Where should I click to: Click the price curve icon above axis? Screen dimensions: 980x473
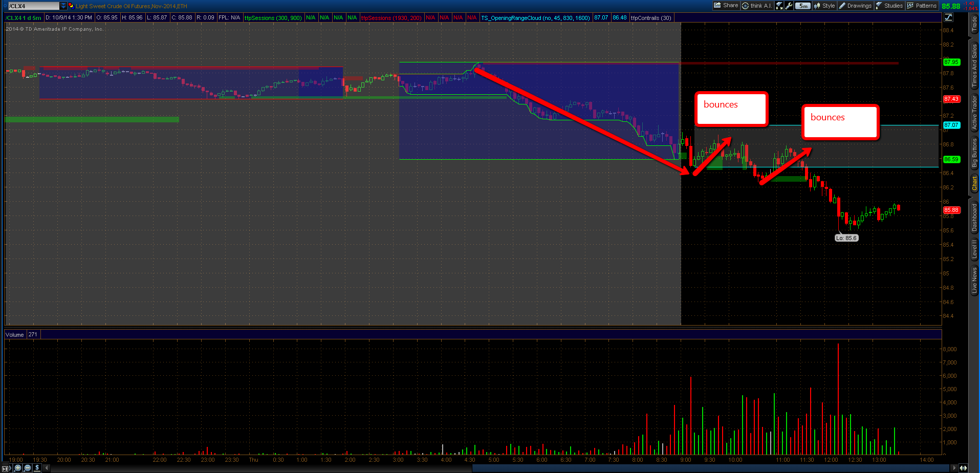point(948,17)
